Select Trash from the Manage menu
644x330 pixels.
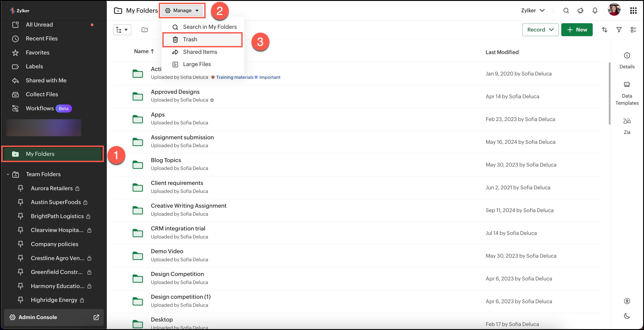coord(190,40)
